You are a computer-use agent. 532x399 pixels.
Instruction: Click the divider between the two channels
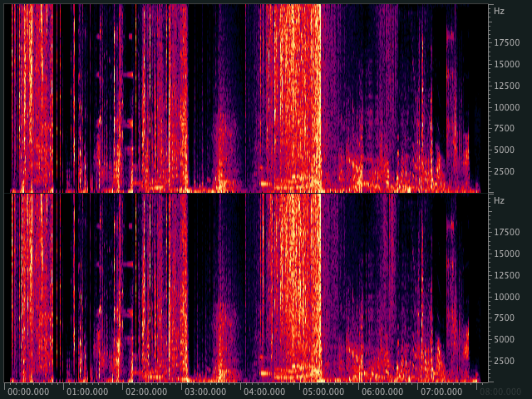[x=249, y=193]
